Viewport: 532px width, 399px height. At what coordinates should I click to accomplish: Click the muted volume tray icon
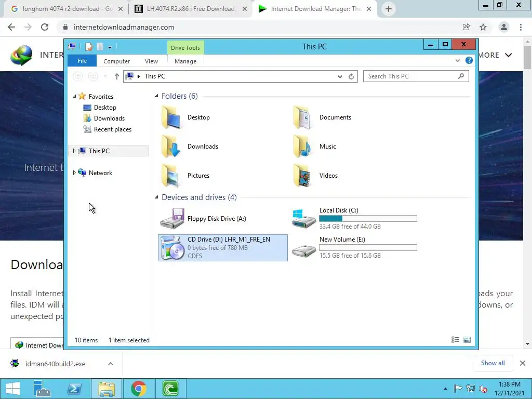(x=483, y=389)
